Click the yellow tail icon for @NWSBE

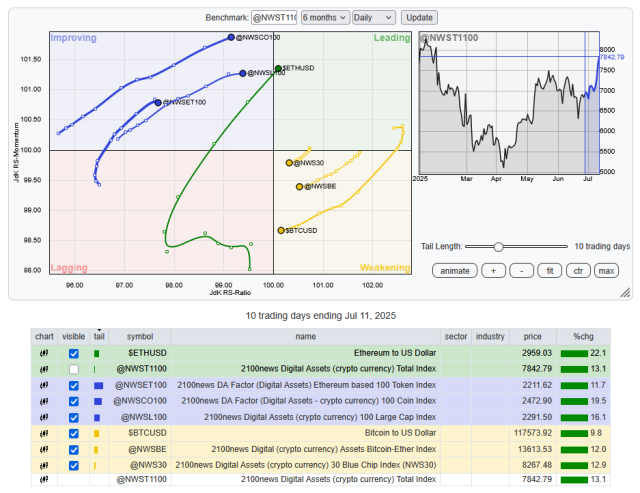pyautogui.click(x=97, y=449)
